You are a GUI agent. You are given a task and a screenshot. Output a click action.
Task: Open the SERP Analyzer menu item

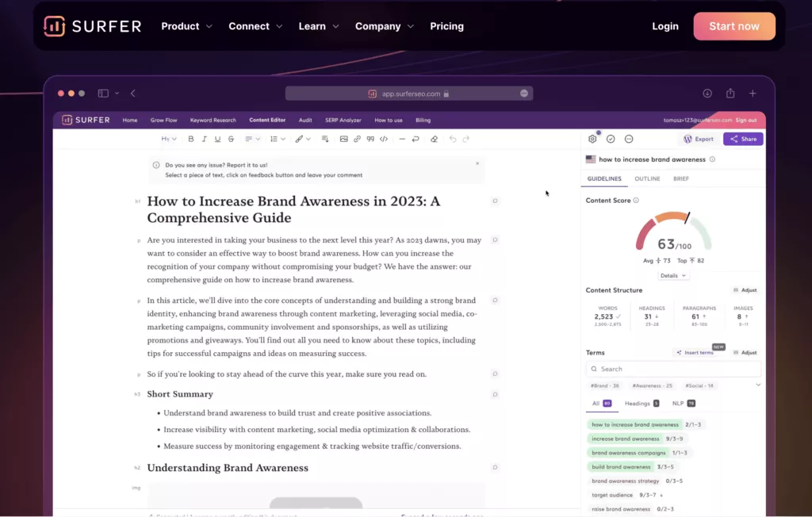[x=343, y=120]
